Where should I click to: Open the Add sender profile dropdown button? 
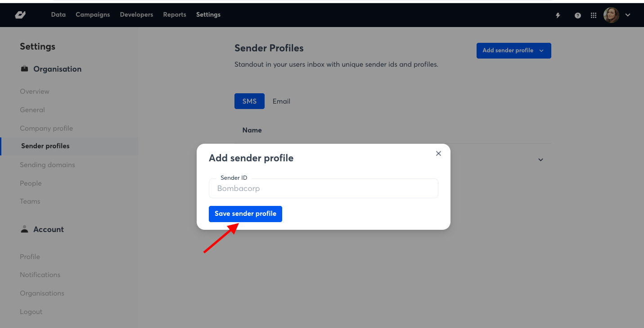(x=513, y=50)
